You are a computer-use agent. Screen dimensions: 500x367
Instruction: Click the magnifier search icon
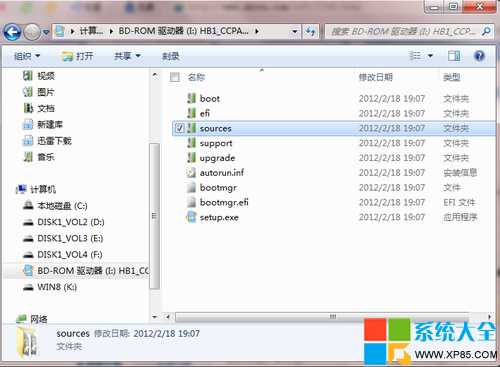click(486, 32)
